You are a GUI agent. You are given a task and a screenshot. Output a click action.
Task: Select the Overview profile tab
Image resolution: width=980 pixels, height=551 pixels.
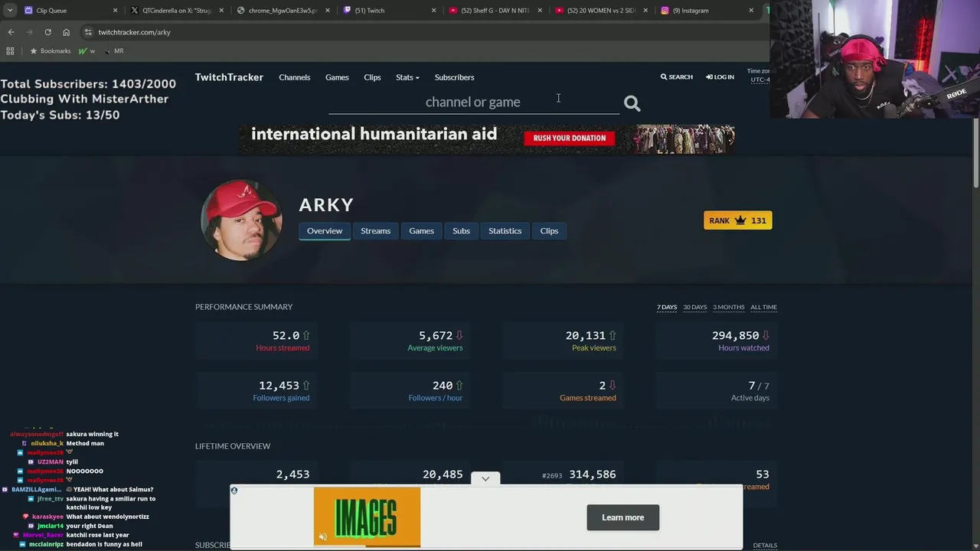[x=325, y=230]
